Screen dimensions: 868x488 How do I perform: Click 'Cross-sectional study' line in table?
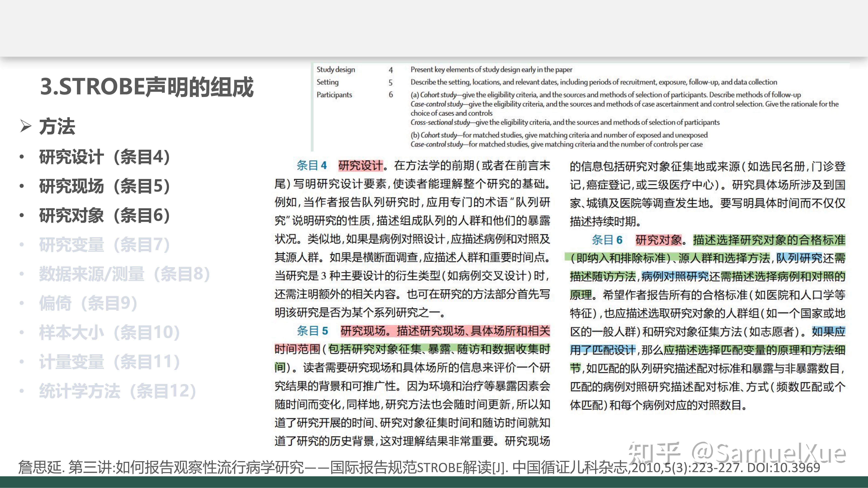pos(565,122)
